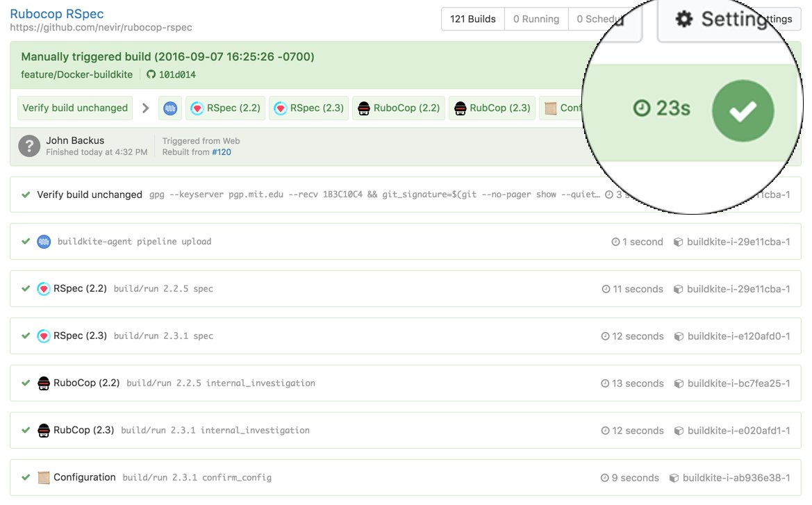812x505 pixels.
Task: Select the Verify build unchanged step pill
Action: [75, 108]
